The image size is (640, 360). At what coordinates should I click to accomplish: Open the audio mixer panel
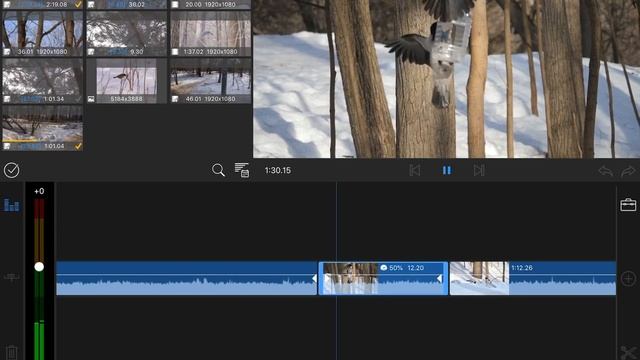[x=11, y=204]
